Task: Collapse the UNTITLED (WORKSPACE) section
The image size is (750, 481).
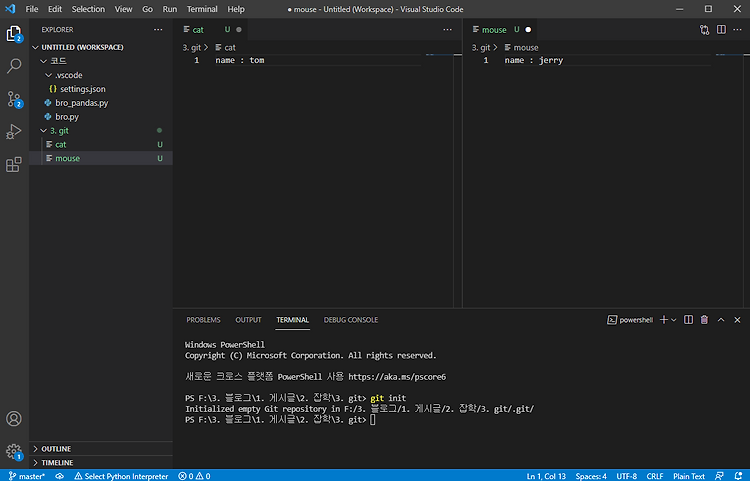Action: point(35,47)
